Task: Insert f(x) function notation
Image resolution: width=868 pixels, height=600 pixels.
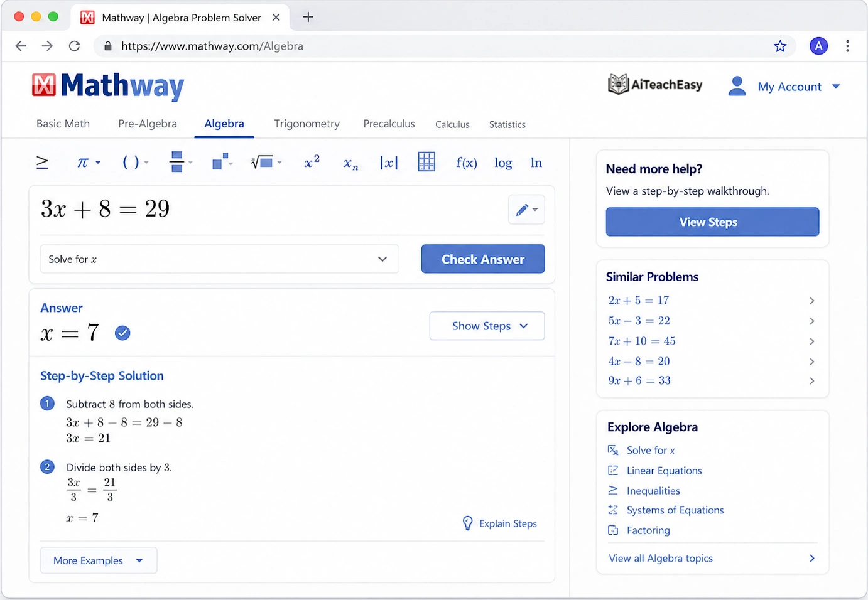Action: point(467,163)
